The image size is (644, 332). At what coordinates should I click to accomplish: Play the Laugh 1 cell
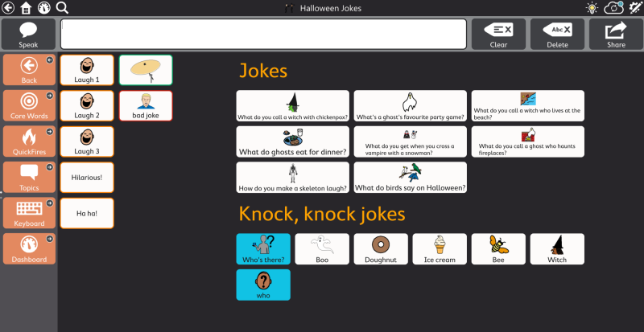tap(87, 70)
